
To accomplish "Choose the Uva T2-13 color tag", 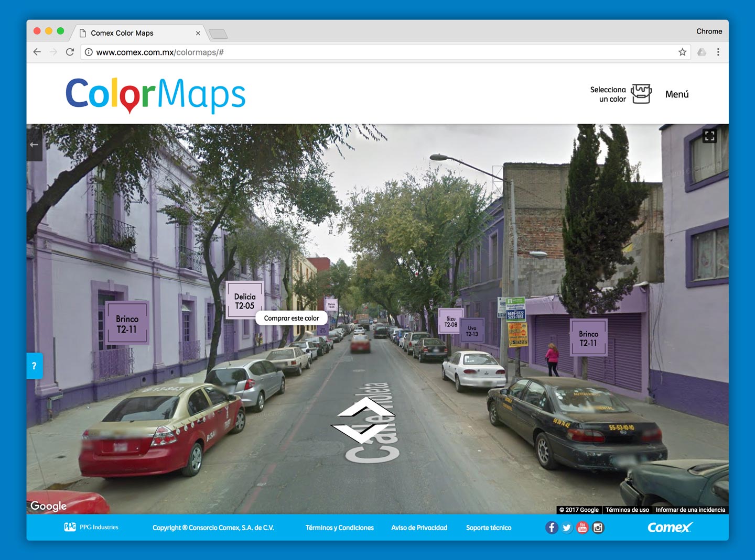I will tap(472, 331).
